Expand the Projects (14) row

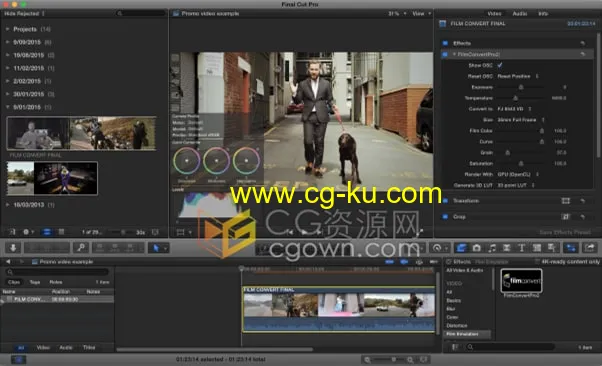pos(7,29)
